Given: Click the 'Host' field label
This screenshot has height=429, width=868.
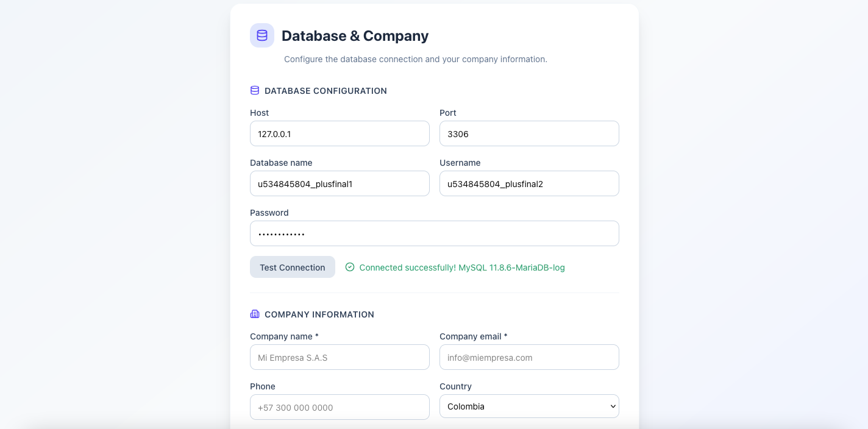Looking at the screenshot, I should (x=259, y=113).
